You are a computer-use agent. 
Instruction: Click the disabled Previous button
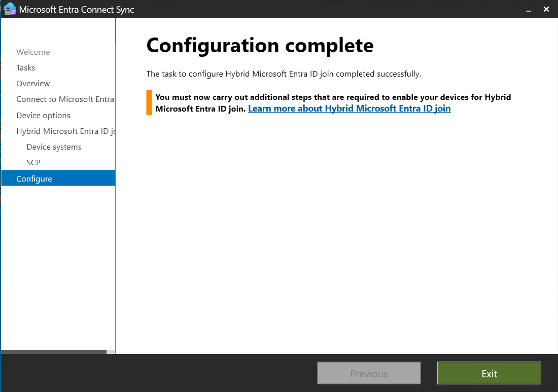point(369,373)
